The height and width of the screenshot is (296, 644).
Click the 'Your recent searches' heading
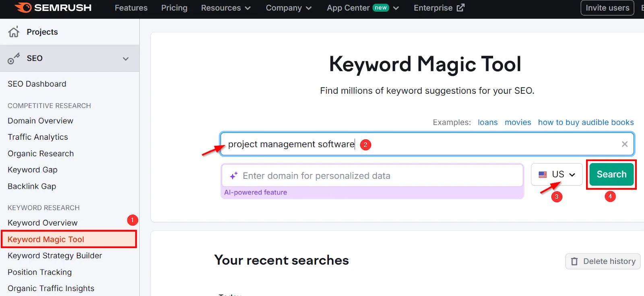281,260
